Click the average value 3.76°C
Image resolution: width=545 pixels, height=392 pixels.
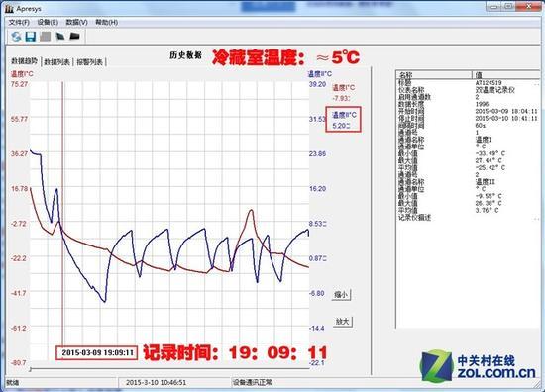[x=488, y=211]
